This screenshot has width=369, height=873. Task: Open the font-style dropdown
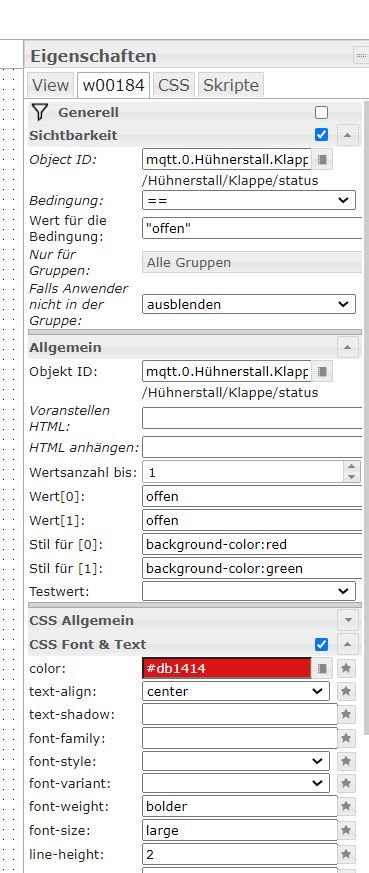tap(236, 761)
